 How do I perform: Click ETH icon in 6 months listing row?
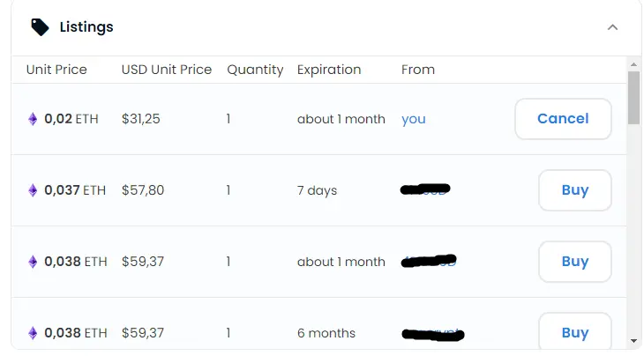tap(33, 333)
